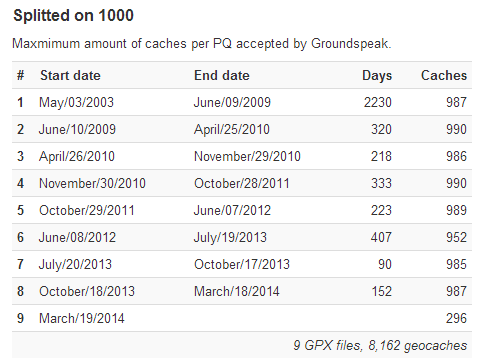The height and width of the screenshot is (361, 479).
Task: Click the 'Caches' column header
Action: (x=444, y=75)
